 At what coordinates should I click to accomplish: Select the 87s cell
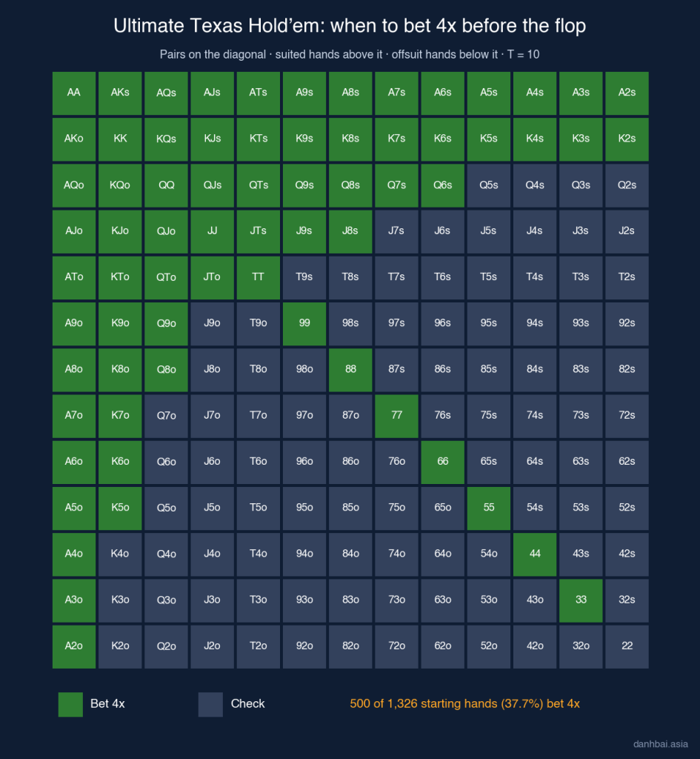[397, 370]
